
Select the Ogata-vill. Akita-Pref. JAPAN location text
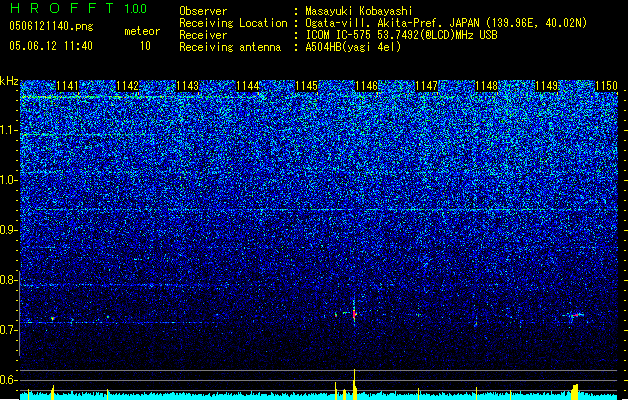(446, 23)
